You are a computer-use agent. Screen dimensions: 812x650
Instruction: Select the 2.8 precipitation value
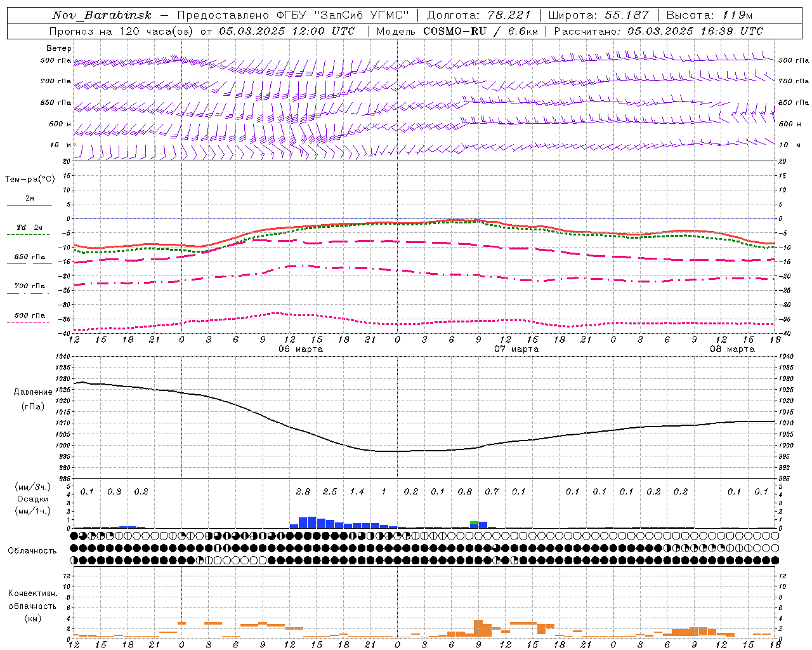(x=303, y=492)
